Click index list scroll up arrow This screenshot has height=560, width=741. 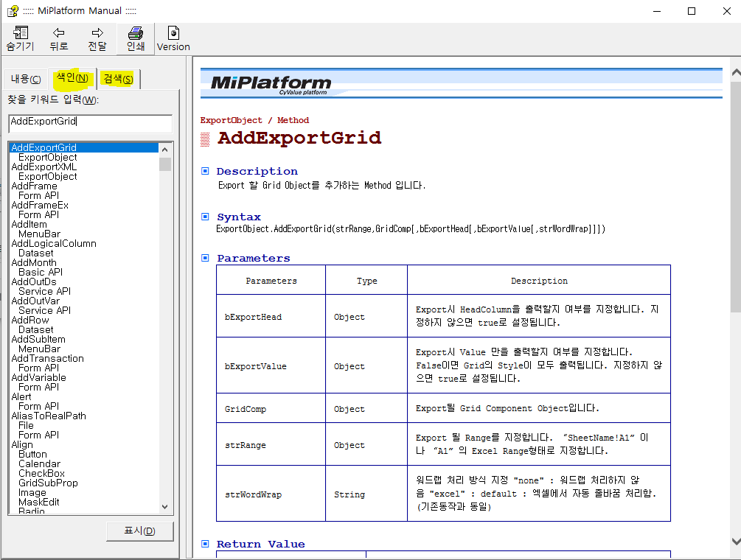pos(165,150)
